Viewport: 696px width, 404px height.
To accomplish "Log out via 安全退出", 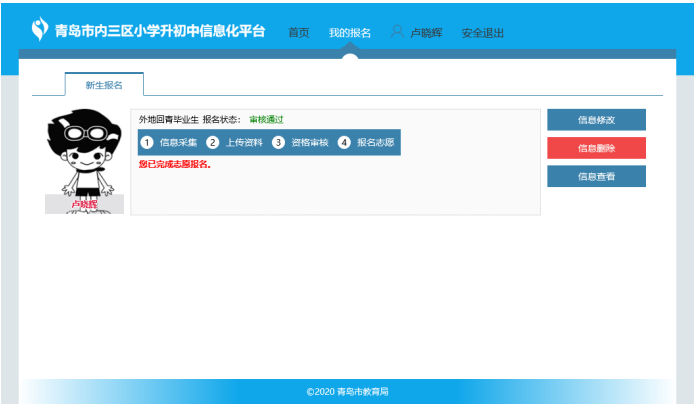I will point(483,33).
